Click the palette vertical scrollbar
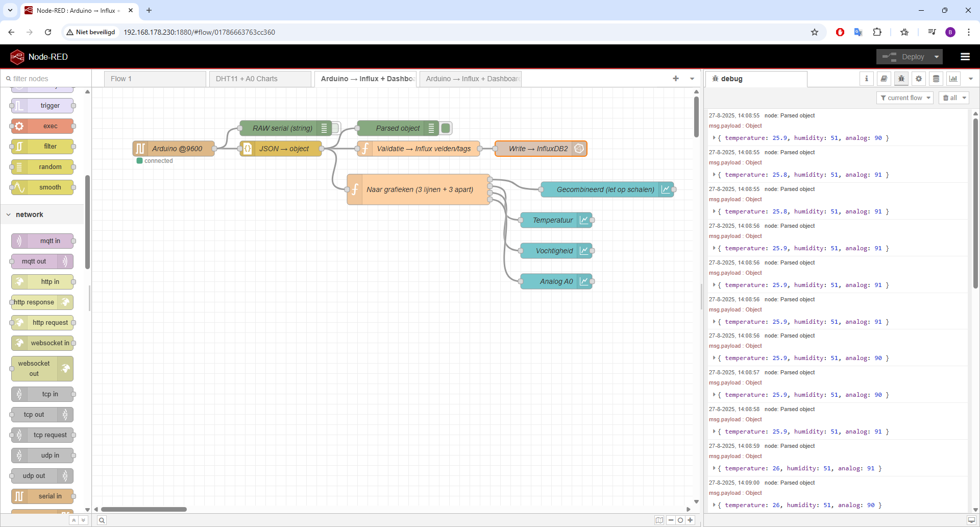This screenshot has height=527, width=980. click(x=88, y=222)
